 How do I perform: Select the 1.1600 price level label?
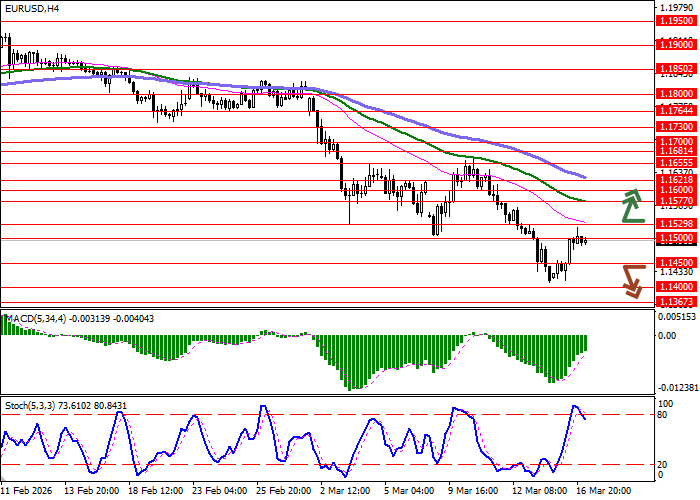[x=676, y=189]
